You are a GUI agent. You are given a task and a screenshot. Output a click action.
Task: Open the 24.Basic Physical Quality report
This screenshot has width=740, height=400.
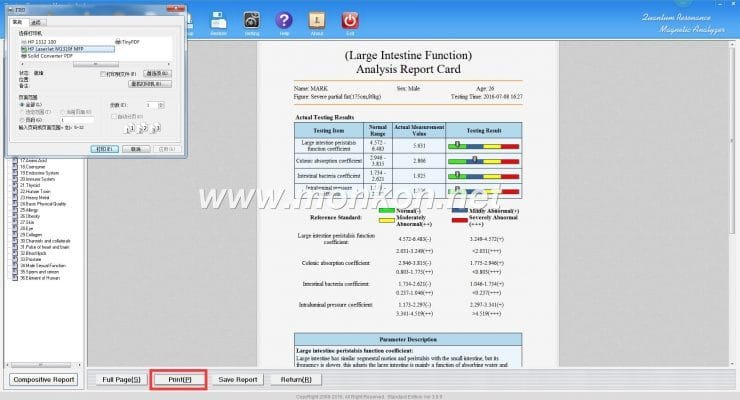point(42,204)
